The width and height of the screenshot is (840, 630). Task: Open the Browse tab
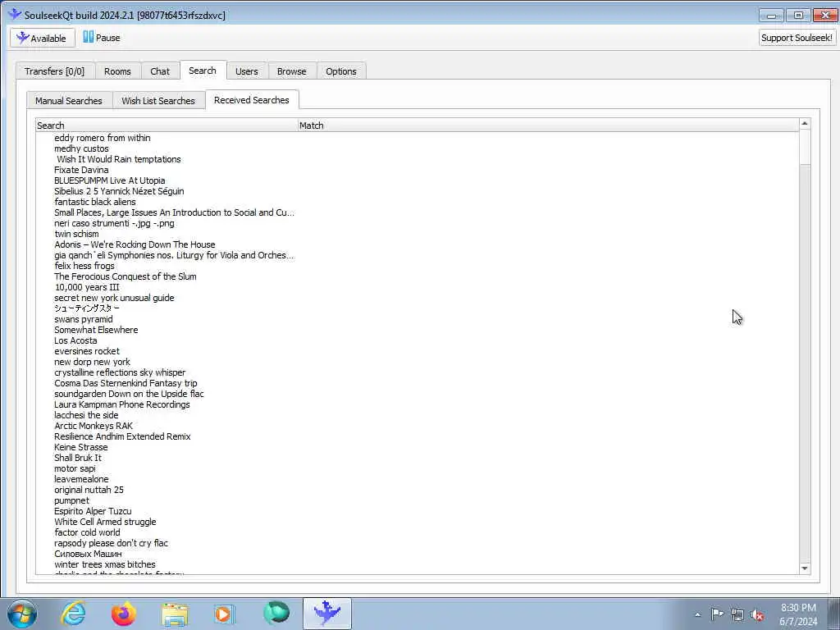coord(291,71)
